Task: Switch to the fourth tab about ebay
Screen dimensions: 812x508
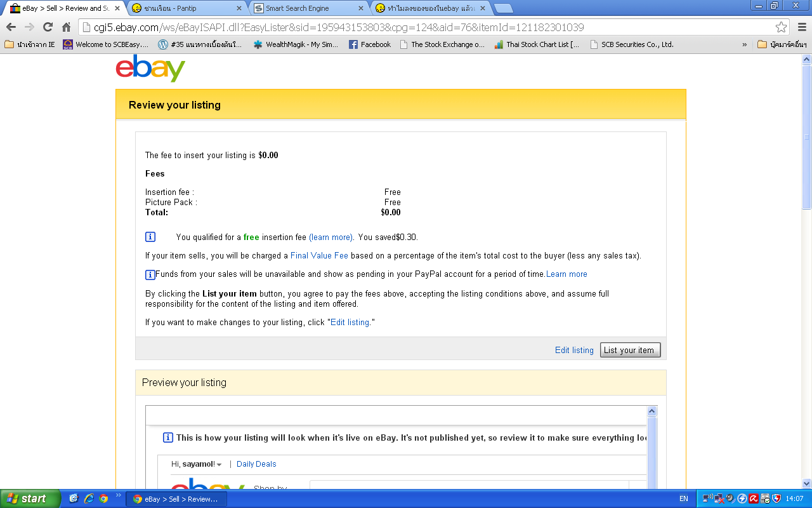Action: point(431,8)
